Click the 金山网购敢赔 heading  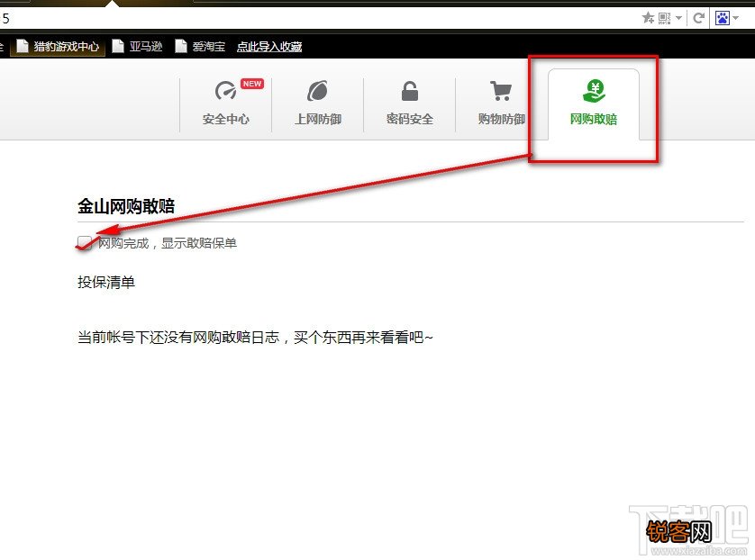coord(126,206)
